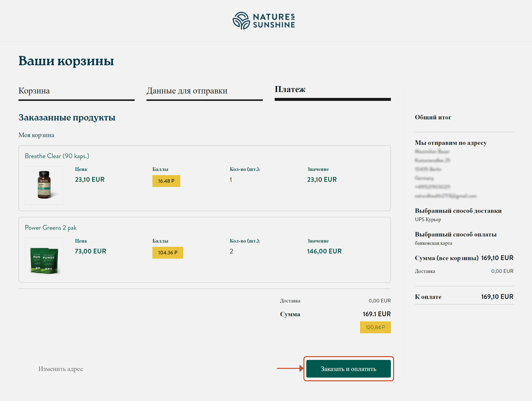The height and width of the screenshot is (401, 532).
Task: Click the банковская карта payment method text
Action: click(x=434, y=243)
